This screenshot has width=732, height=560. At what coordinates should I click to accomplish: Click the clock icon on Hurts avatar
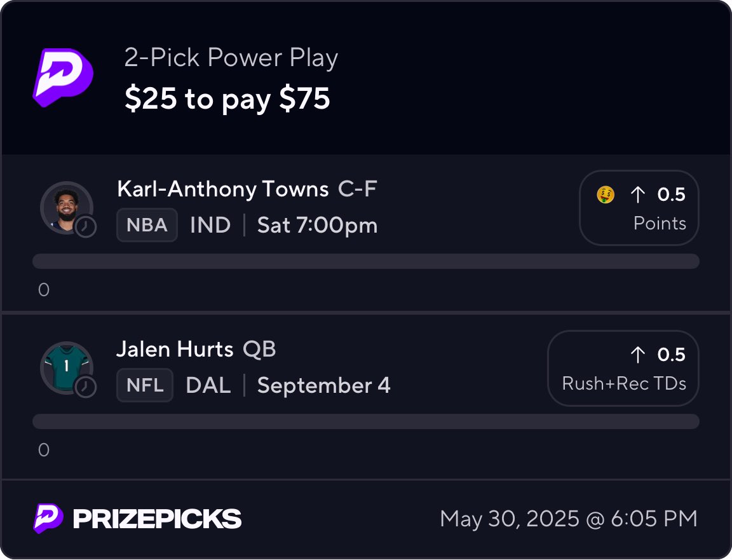[86, 387]
